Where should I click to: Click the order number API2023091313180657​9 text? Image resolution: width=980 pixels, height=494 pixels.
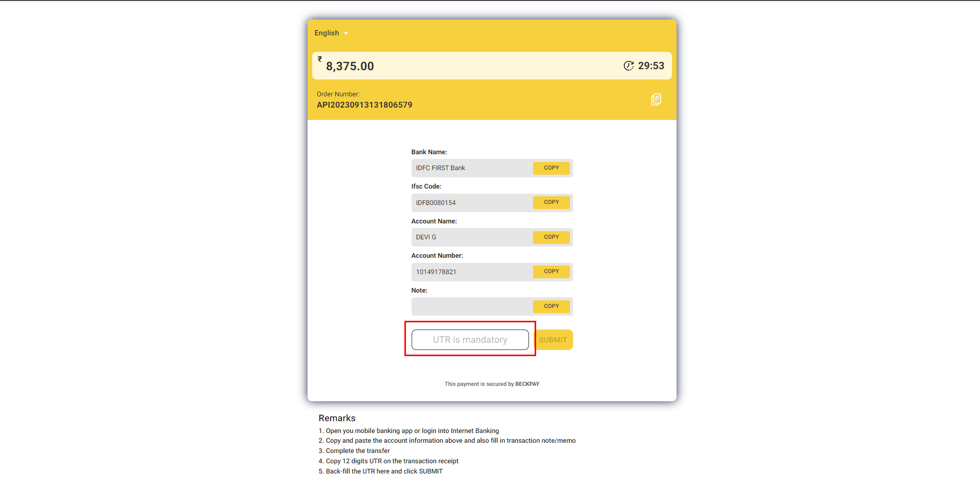click(364, 105)
